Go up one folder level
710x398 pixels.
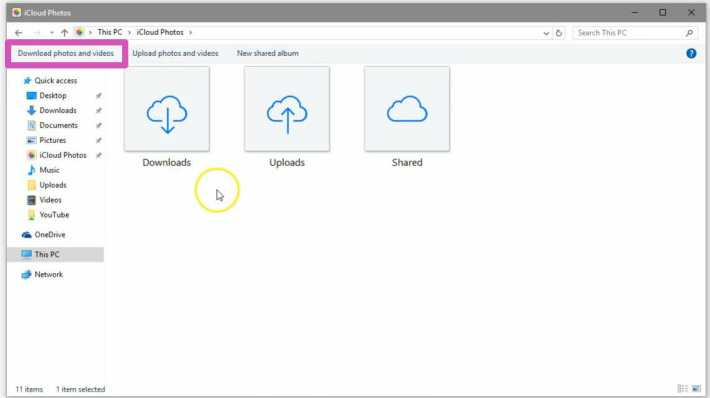64,33
